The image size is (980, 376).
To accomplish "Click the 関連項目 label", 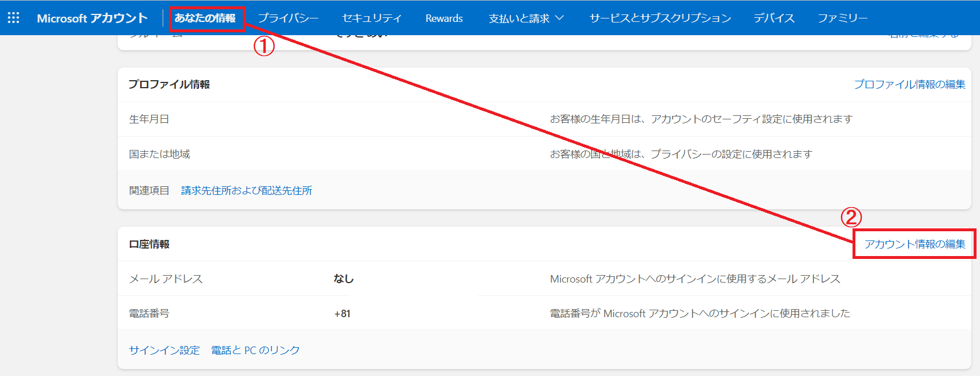I will tap(149, 190).
